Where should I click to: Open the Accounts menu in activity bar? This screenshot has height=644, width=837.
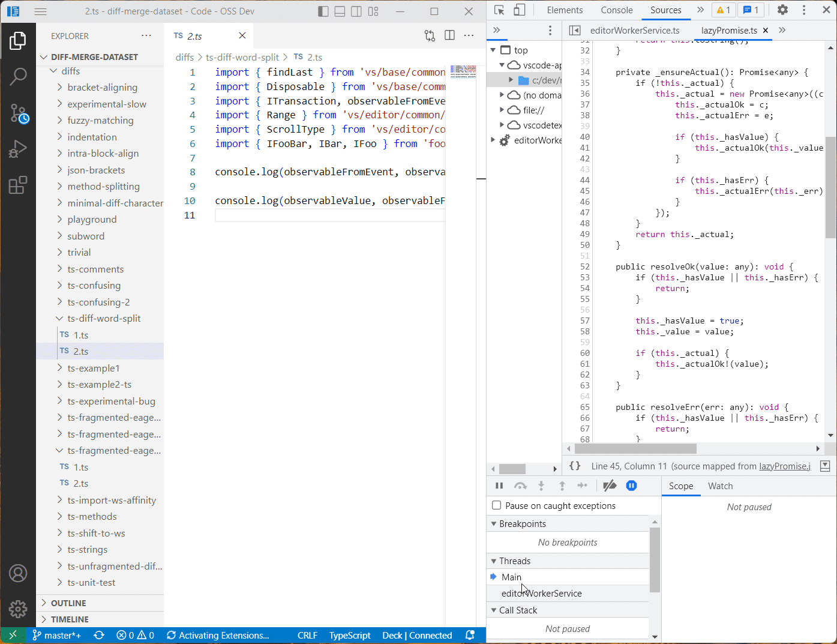(18, 574)
